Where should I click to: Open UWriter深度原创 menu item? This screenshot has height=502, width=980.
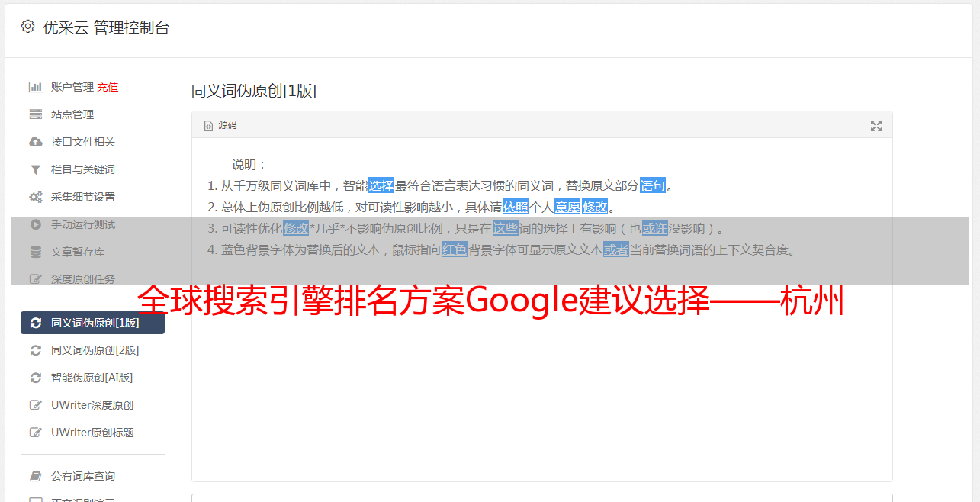92,405
